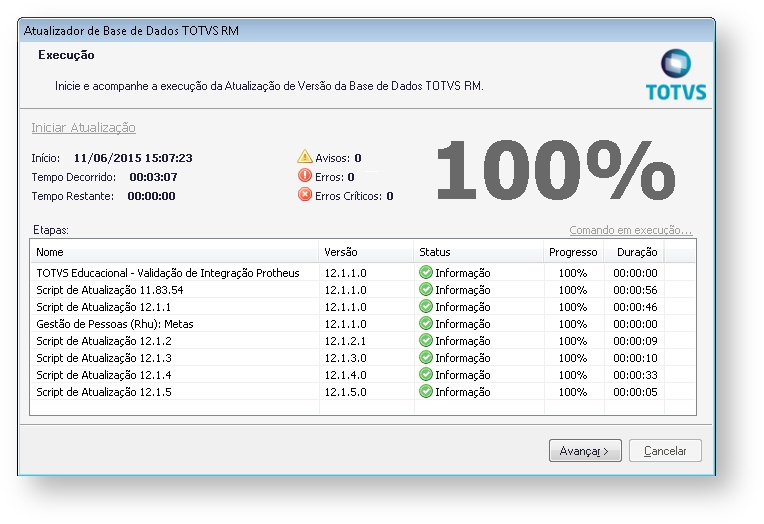This screenshot has width=764, height=524.
Task: Click duration value 00:00:33
Action: [x=635, y=375]
